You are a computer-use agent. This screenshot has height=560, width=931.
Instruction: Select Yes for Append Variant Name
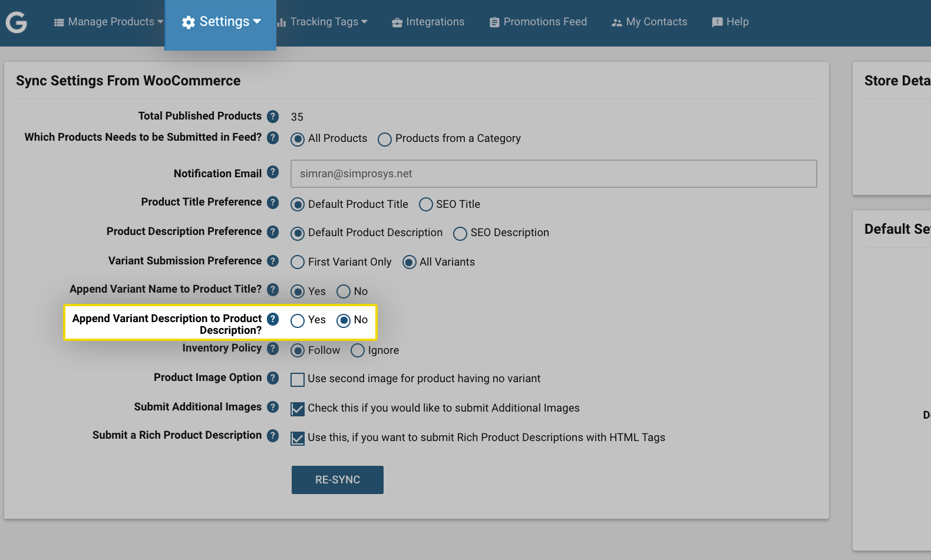298,291
